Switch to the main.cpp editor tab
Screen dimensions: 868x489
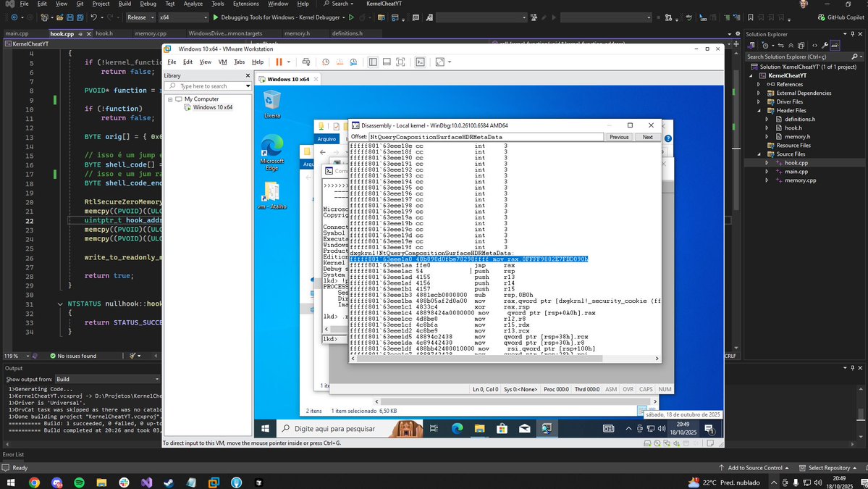[x=17, y=33]
